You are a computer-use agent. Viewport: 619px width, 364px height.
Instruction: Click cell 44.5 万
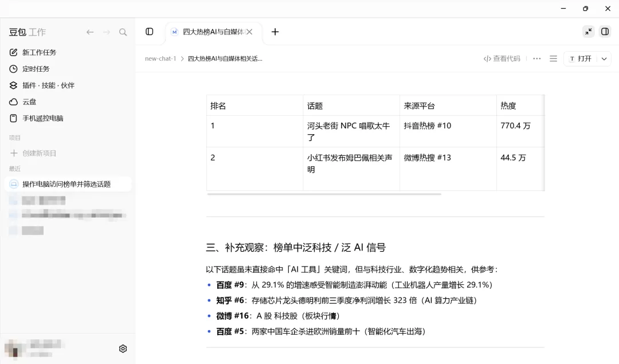coord(520,169)
